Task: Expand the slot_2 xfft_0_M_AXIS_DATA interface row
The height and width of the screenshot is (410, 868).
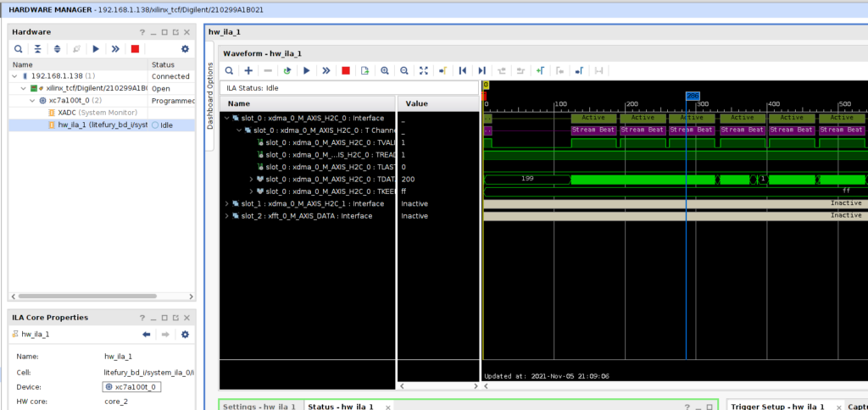Action: pyautogui.click(x=226, y=216)
